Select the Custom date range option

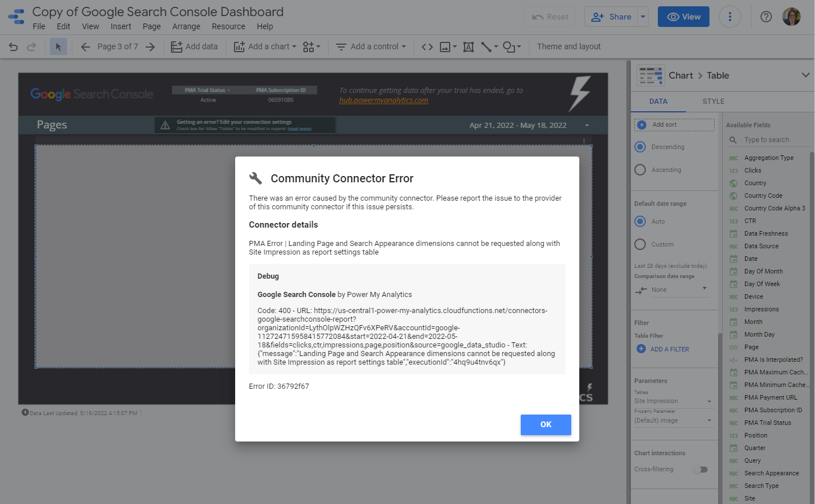pyautogui.click(x=641, y=244)
